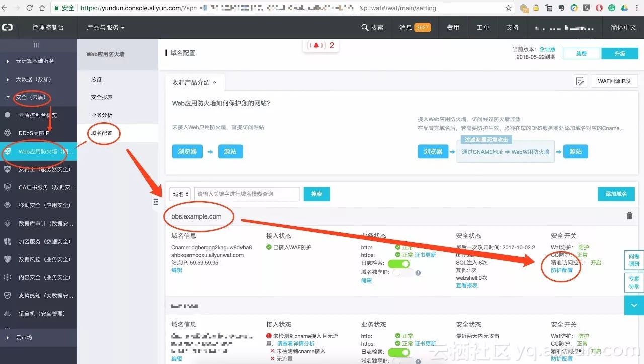Open the 产品与服务 dropdown menu
This screenshot has height=364, width=644.
coord(105,27)
